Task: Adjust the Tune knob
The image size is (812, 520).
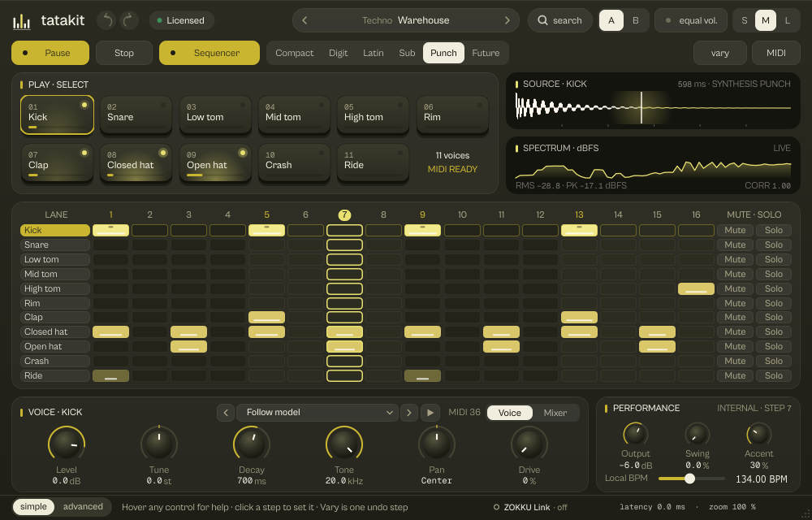Action: 159,444
